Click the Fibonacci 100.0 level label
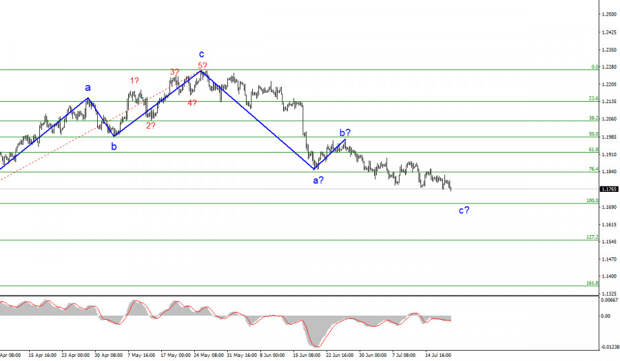Viewport: 620px width, 361px height. tap(592, 200)
